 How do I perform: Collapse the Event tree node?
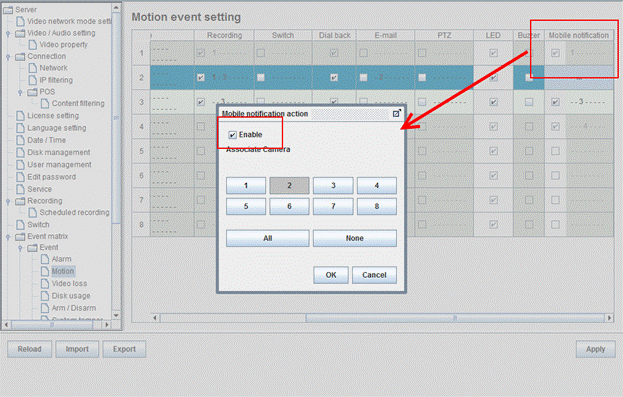click(x=20, y=248)
